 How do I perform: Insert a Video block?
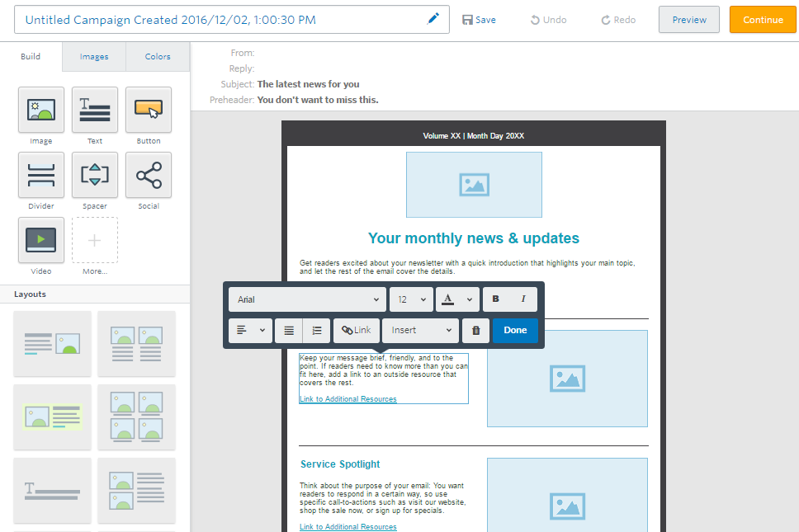[x=41, y=240]
